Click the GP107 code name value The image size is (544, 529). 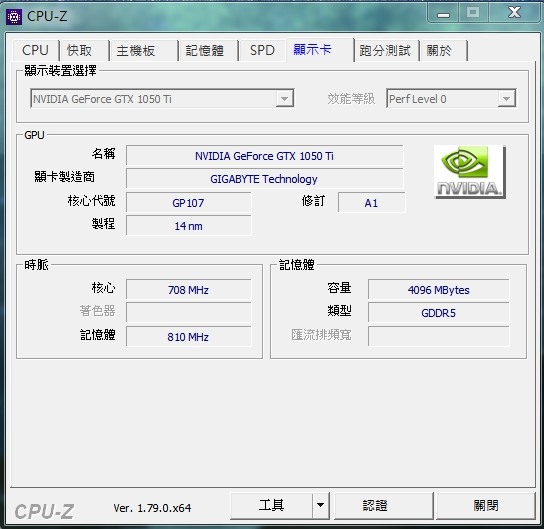point(188,203)
